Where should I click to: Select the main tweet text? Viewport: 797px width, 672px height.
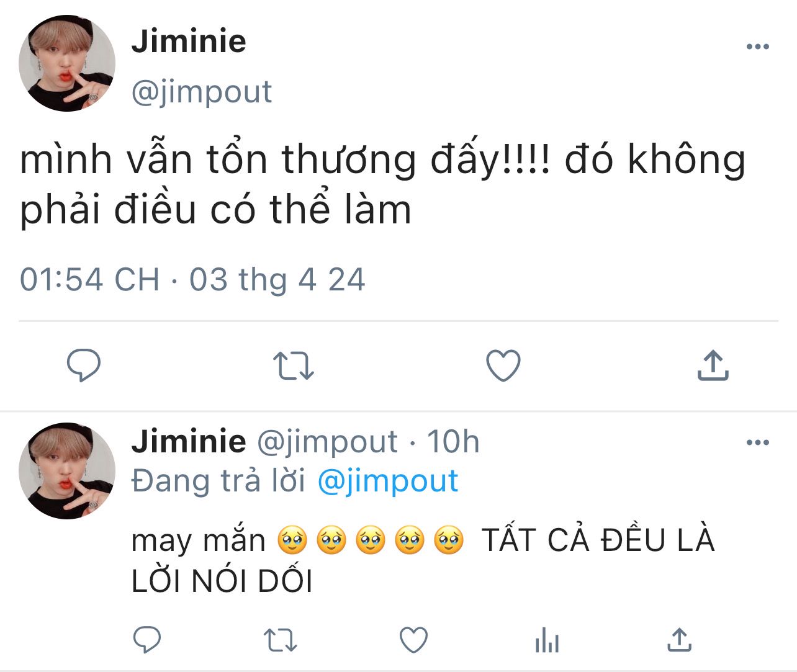tap(383, 184)
